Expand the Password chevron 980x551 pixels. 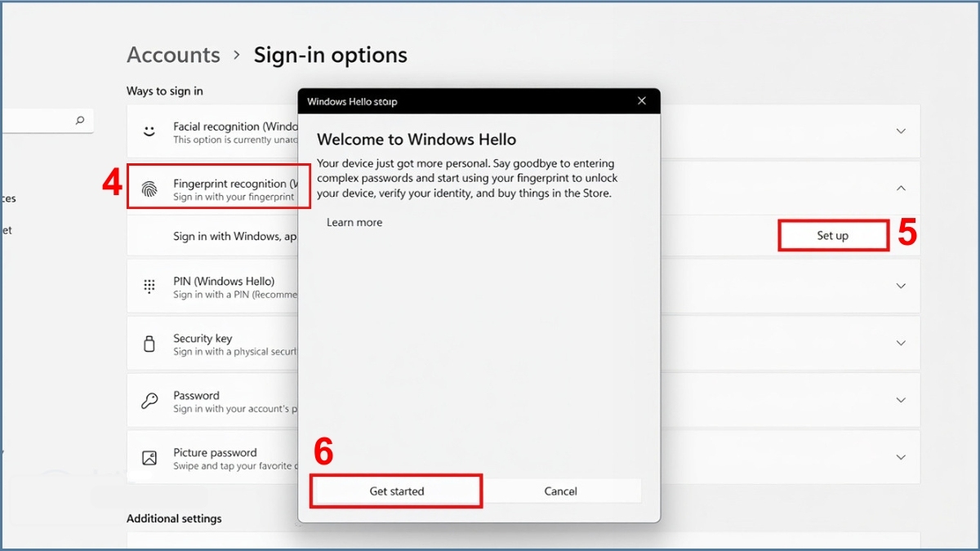tap(901, 400)
